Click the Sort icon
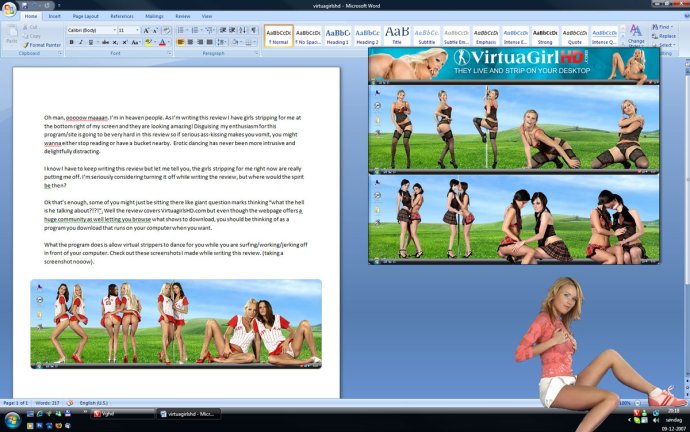 (242, 30)
